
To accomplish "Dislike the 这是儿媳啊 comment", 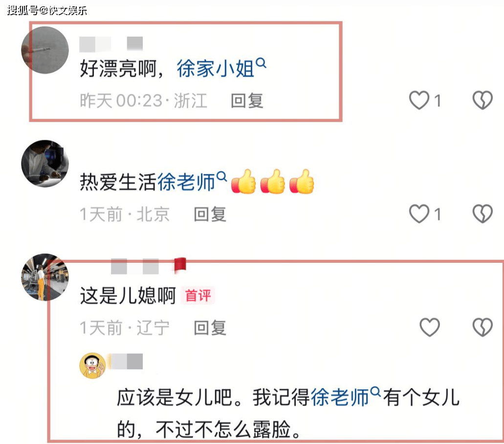I will point(482,327).
